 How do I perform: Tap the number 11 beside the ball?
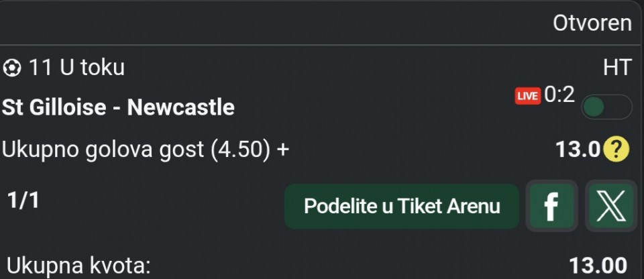coord(40,68)
